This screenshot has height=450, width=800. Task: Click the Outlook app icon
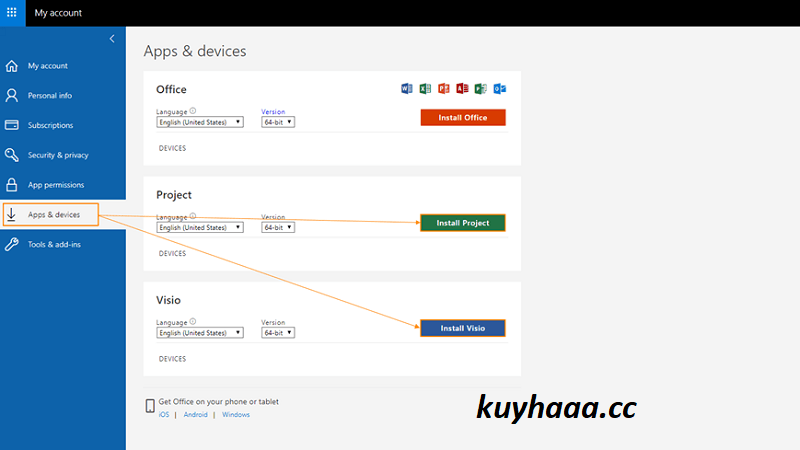coord(499,89)
